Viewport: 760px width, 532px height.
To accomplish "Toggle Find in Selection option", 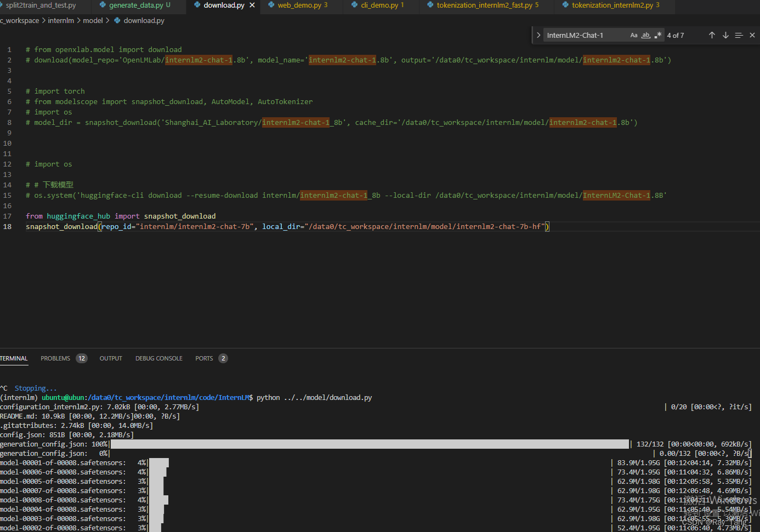I will pyautogui.click(x=739, y=35).
